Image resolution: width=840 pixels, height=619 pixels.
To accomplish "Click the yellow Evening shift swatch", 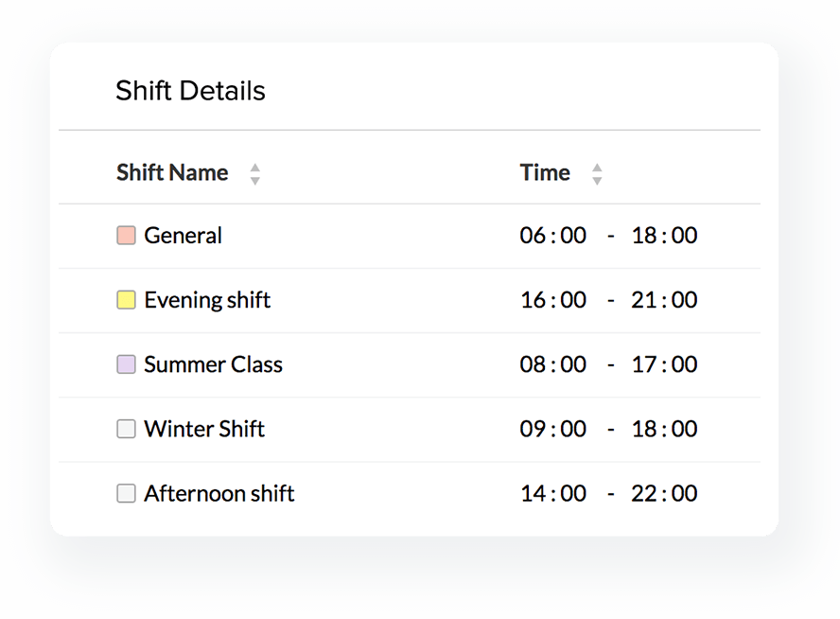I will (x=126, y=300).
